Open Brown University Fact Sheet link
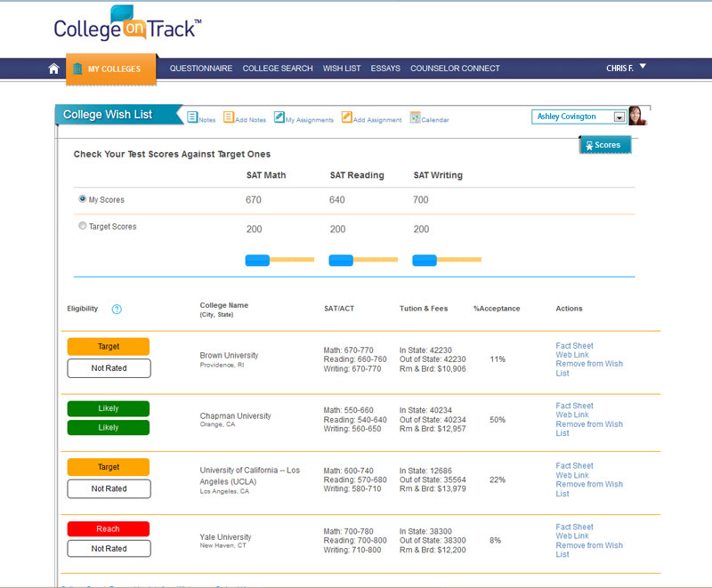The height and width of the screenshot is (588, 712). [574, 346]
